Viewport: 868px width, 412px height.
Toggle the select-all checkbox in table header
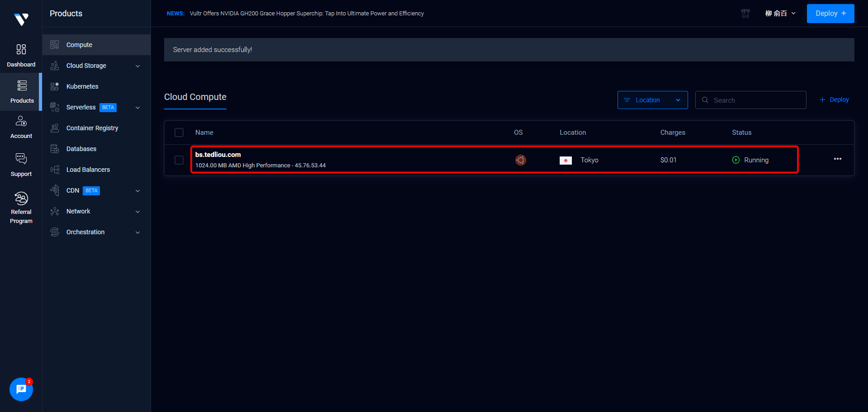[x=179, y=133]
